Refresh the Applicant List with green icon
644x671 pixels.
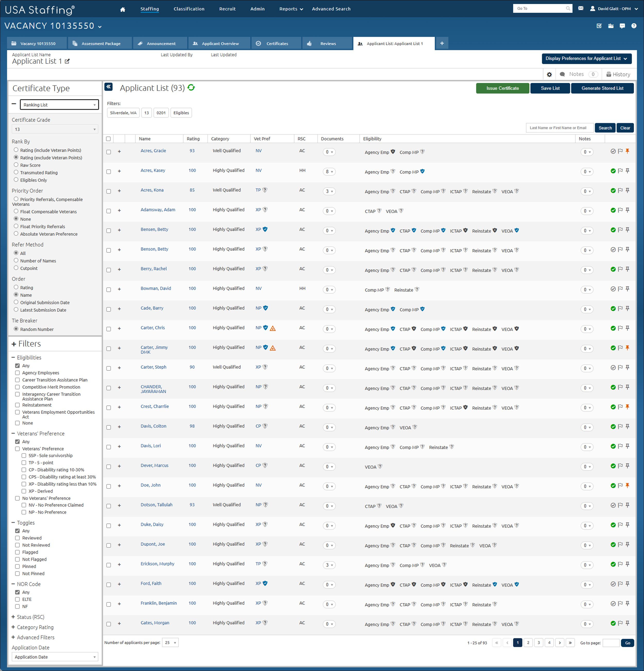click(191, 88)
